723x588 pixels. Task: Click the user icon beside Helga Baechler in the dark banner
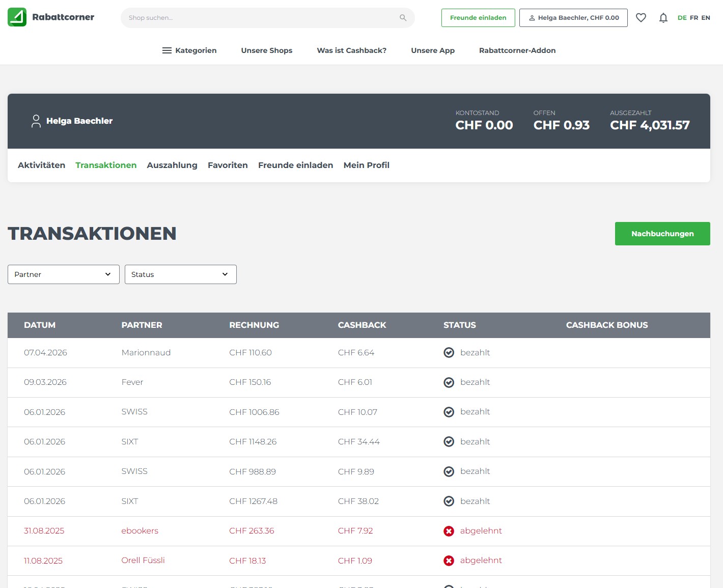tap(36, 121)
